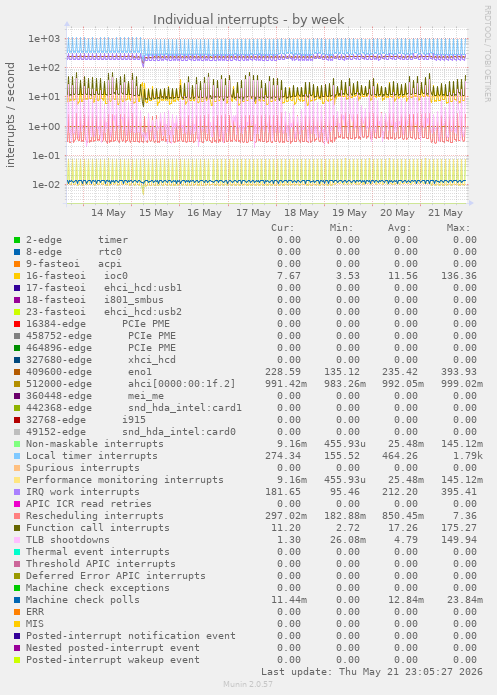The height and width of the screenshot is (695, 497).
Task: Click the blue swatch next to 8-edge rtc0
Action: (17, 252)
